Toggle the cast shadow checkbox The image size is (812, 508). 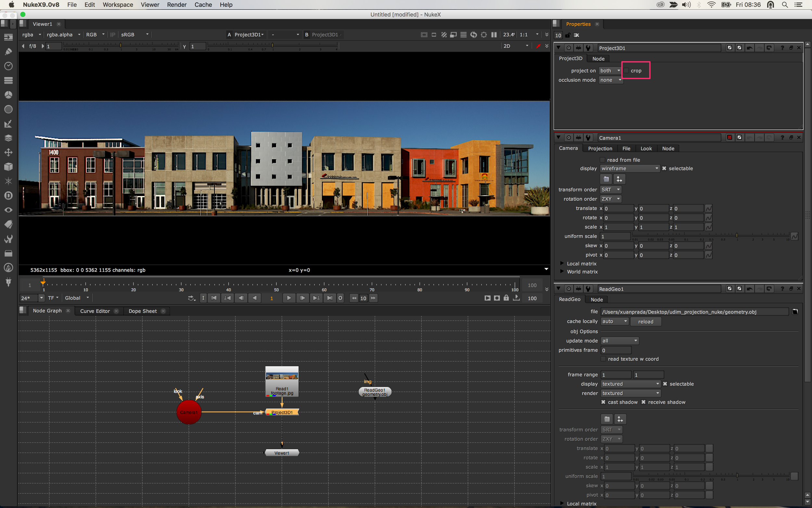pyautogui.click(x=603, y=402)
